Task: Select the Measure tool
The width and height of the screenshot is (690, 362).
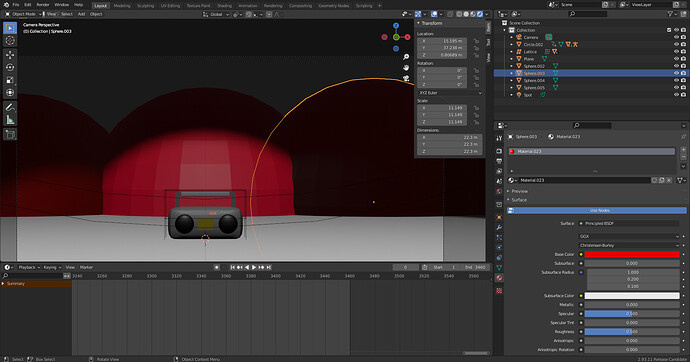Action: 10,120
